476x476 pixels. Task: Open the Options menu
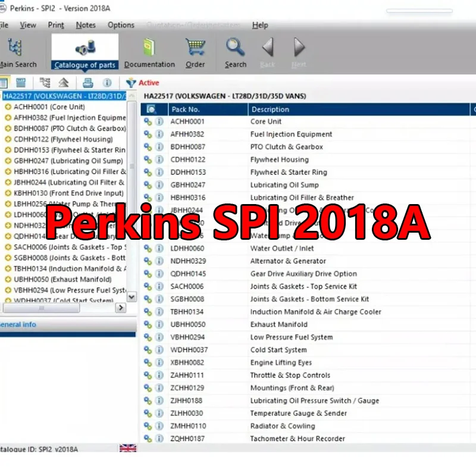[x=121, y=25]
